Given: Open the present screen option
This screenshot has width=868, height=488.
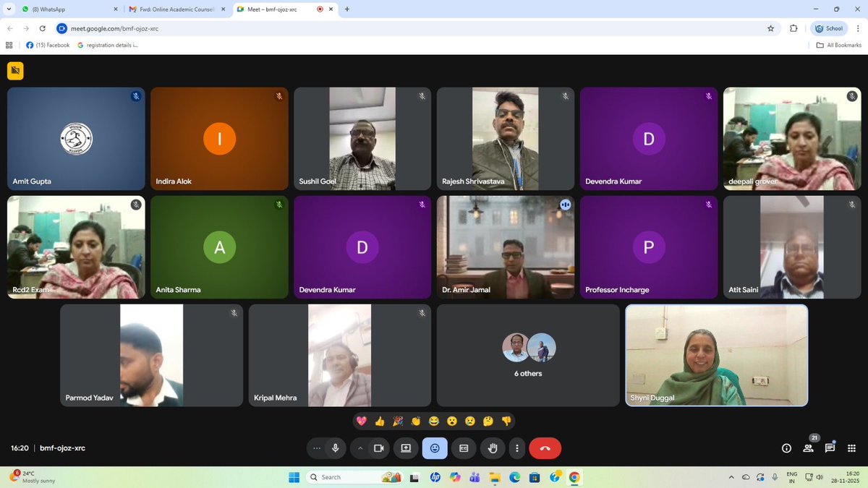Looking at the screenshot, I should tap(406, 448).
